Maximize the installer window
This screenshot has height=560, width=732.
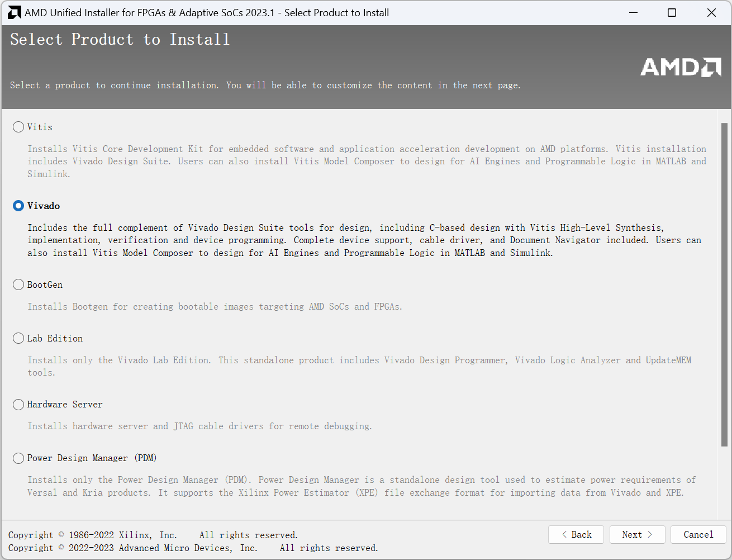[x=672, y=12]
